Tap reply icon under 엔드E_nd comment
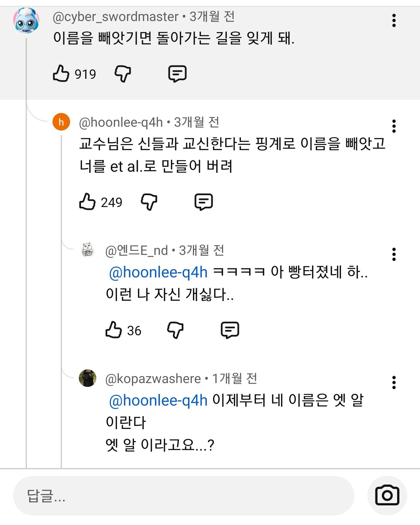The width and height of the screenshot is (420, 525). (230, 330)
